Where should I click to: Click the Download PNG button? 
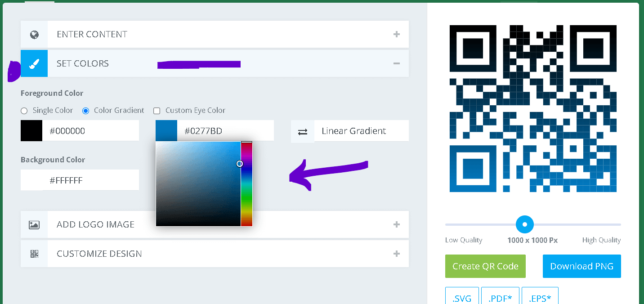(x=581, y=266)
